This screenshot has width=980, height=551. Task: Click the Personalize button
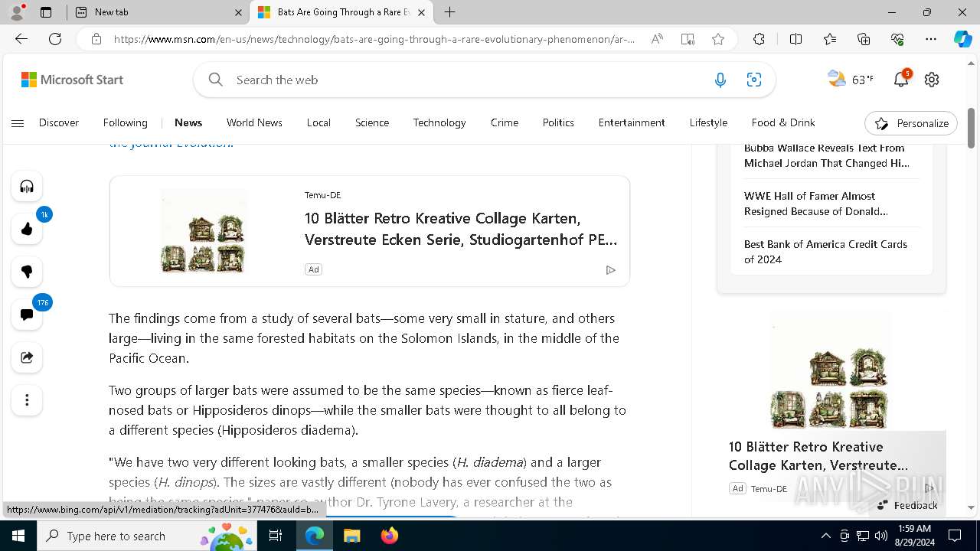click(911, 123)
